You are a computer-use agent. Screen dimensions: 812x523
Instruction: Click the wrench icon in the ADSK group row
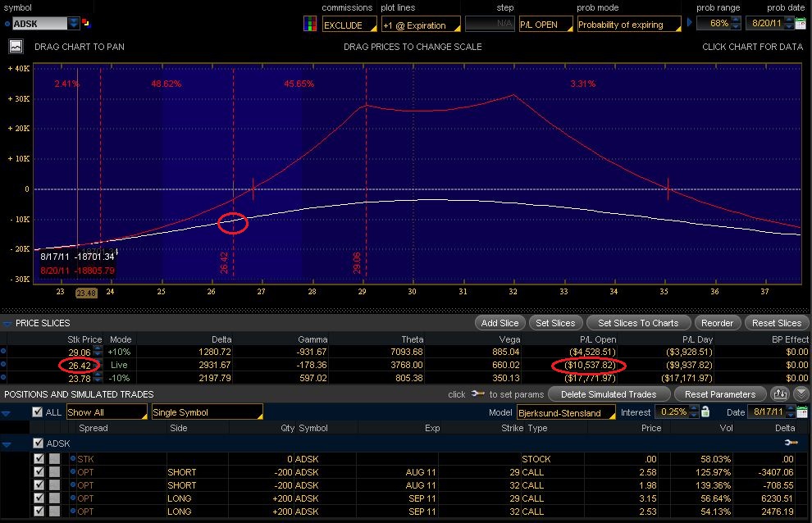tap(791, 442)
